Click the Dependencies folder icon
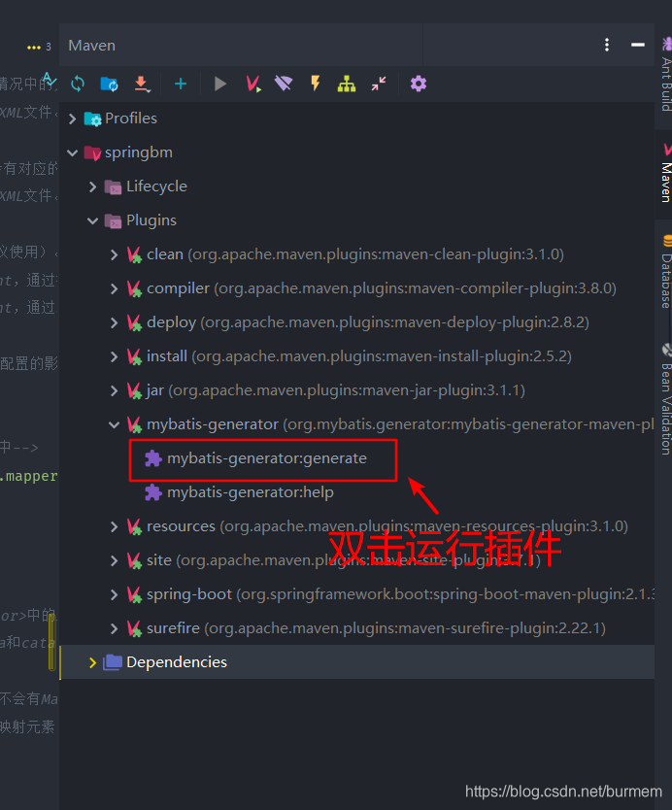This screenshot has width=672, height=810. [x=113, y=662]
